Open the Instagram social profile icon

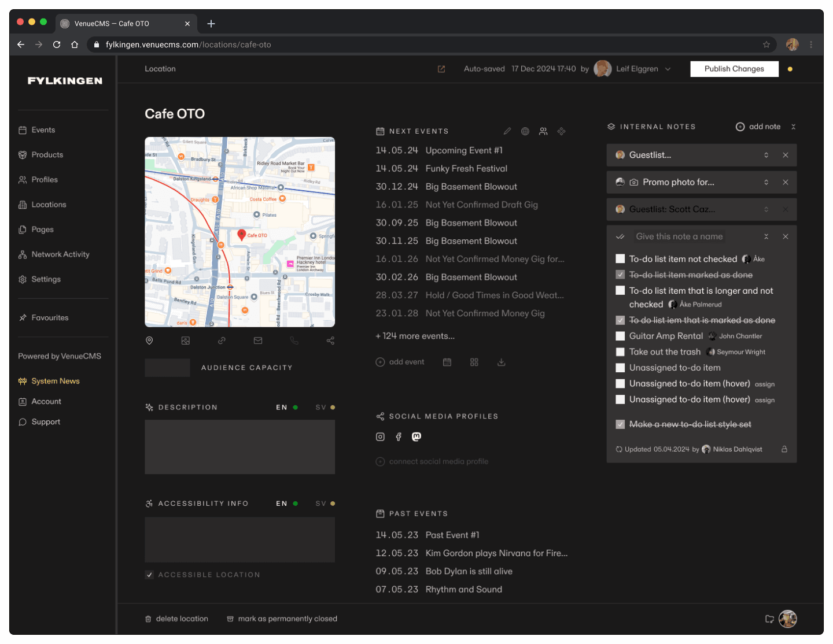tap(380, 436)
